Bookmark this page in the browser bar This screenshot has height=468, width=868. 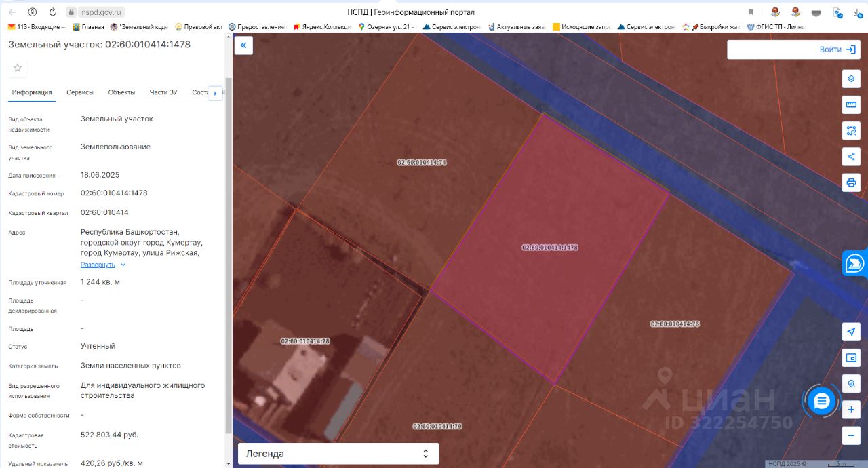coord(751,12)
